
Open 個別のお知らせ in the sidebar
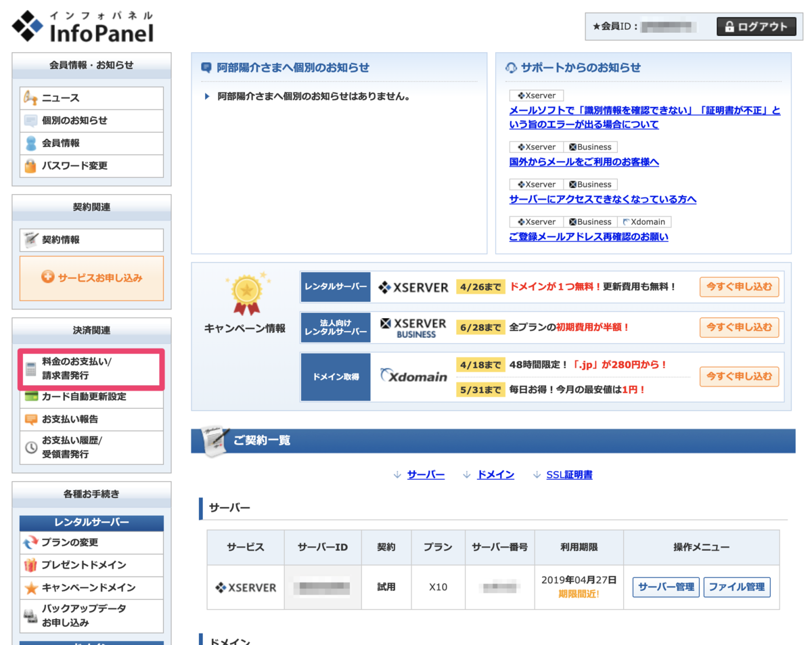point(91,120)
